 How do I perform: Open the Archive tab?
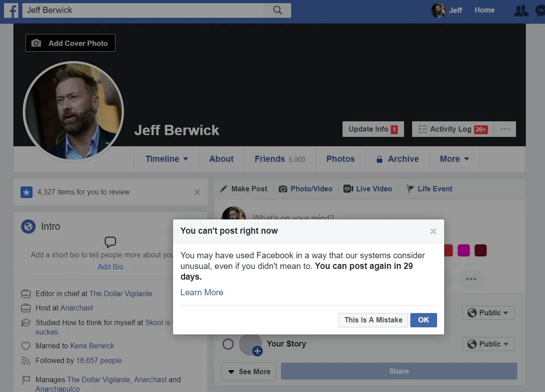click(397, 159)
